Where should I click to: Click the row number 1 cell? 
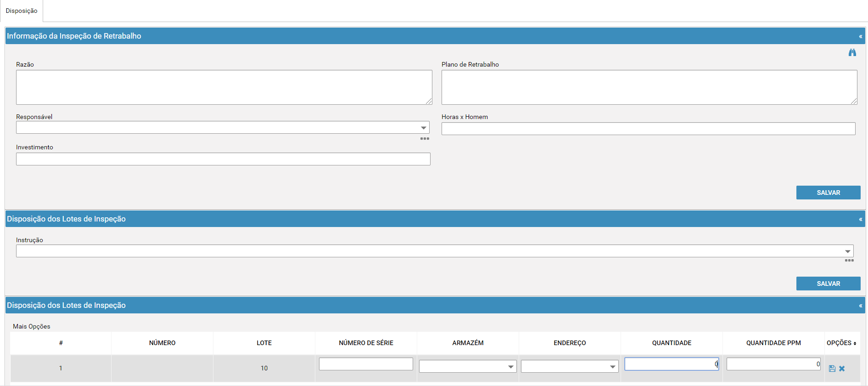pyautogui.click(x=61, y=368)
